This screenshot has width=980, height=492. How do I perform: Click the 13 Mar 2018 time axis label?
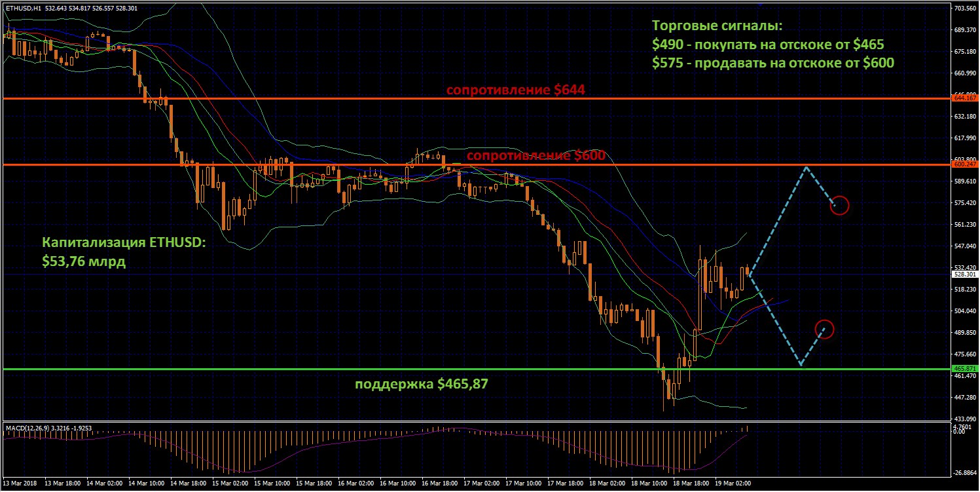(x=20, y=483)
